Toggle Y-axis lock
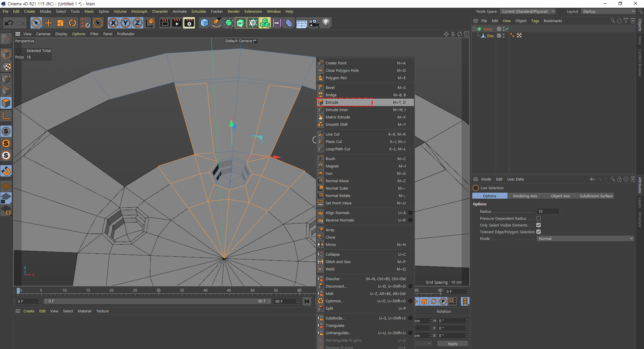Viewport: 644px width, 349px height. (x=125, y=23)
